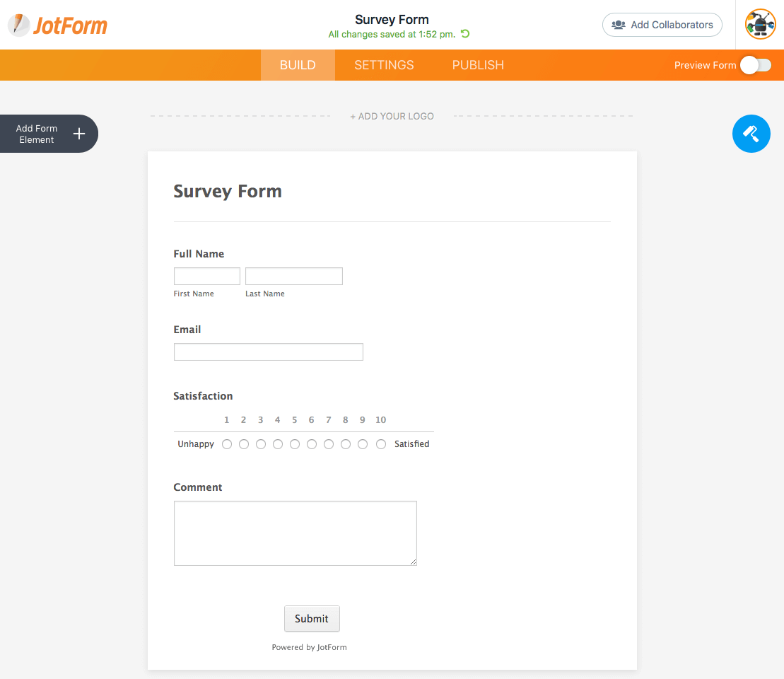
Task: Click the First Name input field
Action: [x=207, y=277]
